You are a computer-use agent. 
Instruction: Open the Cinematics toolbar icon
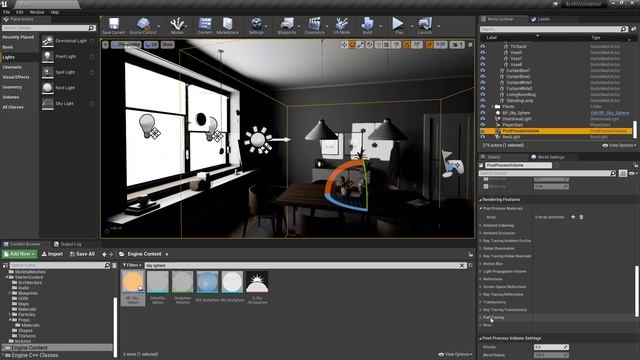click(314, 25)
